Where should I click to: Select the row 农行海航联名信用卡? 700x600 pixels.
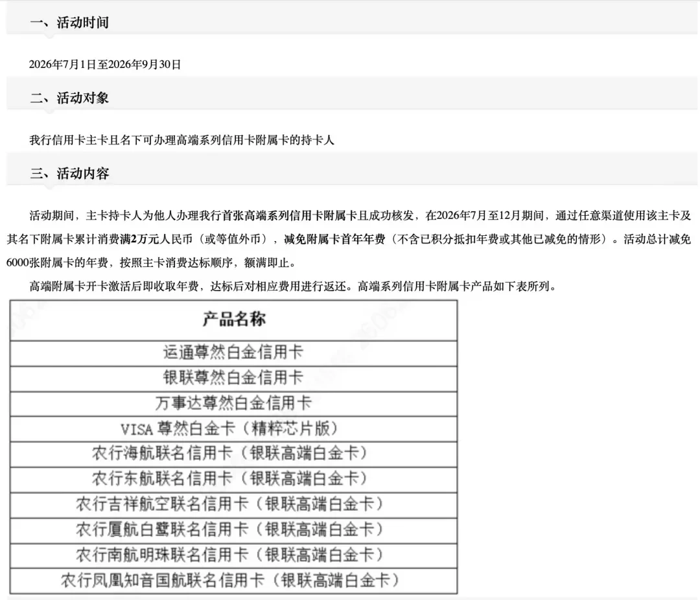tap(233, 454)
